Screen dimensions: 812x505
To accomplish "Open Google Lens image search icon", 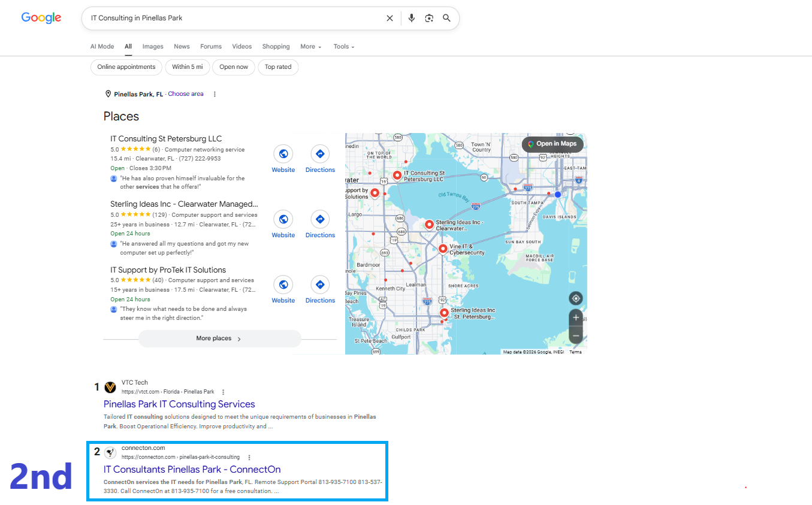I will [x=429, y=18].
